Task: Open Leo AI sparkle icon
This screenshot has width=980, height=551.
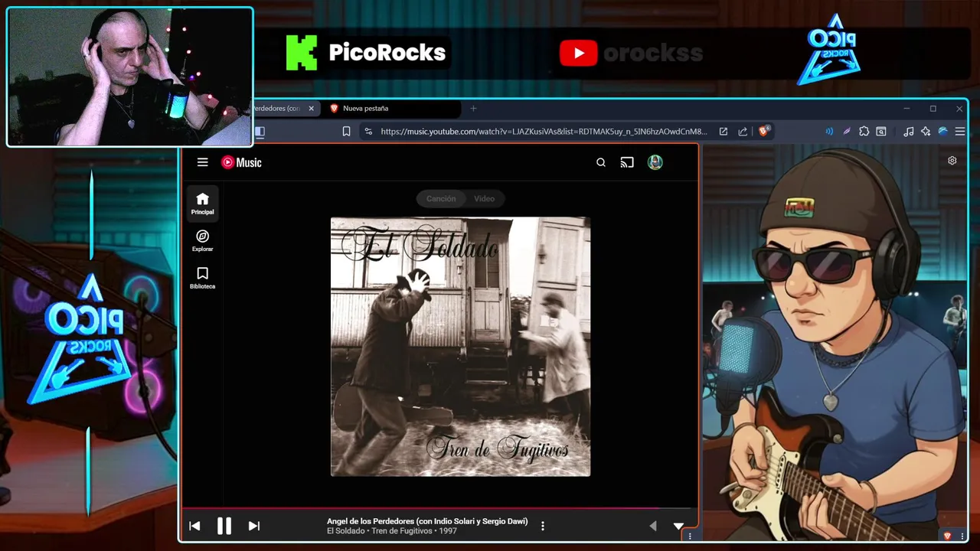Action: (925, 132)
